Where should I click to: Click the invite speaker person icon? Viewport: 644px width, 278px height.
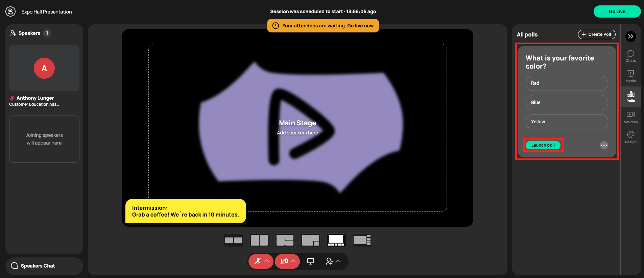(x=329, y=261)
